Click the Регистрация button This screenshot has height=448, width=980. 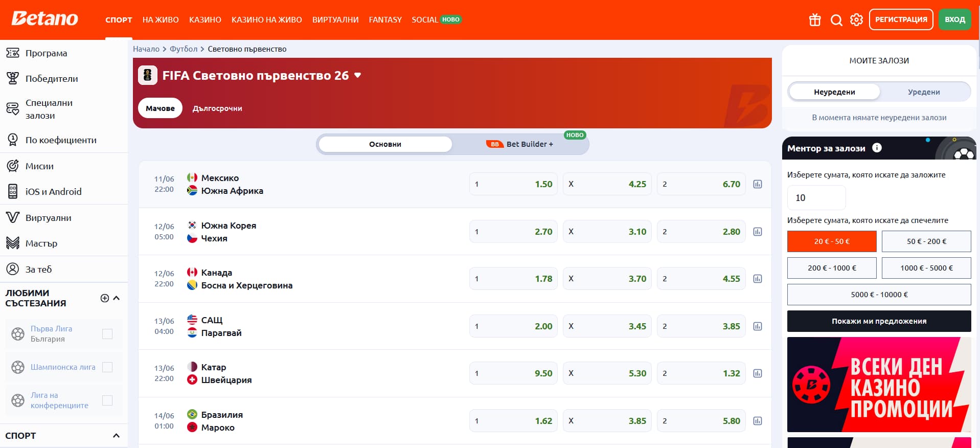click(901, 19)
